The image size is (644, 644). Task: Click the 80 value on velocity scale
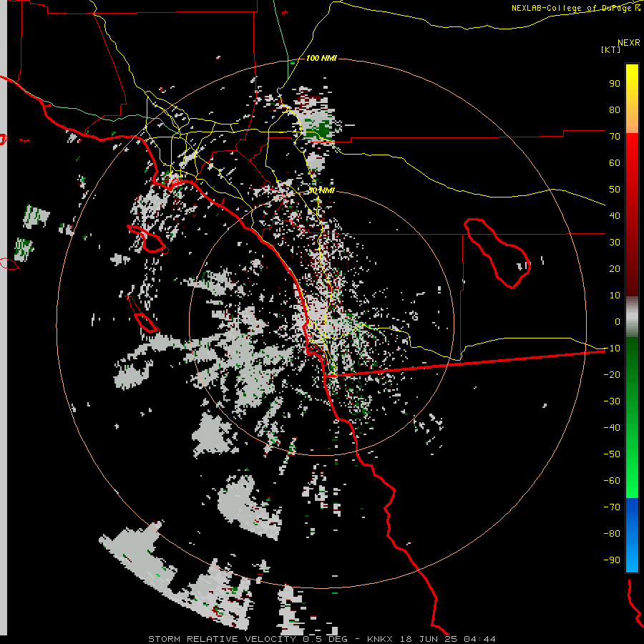tap(615, 110)
